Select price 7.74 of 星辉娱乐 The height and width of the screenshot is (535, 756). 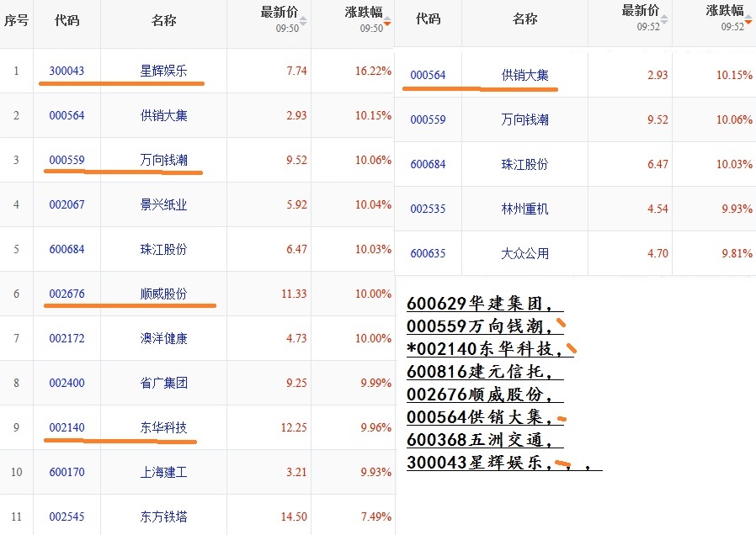(x=296, y=71)
